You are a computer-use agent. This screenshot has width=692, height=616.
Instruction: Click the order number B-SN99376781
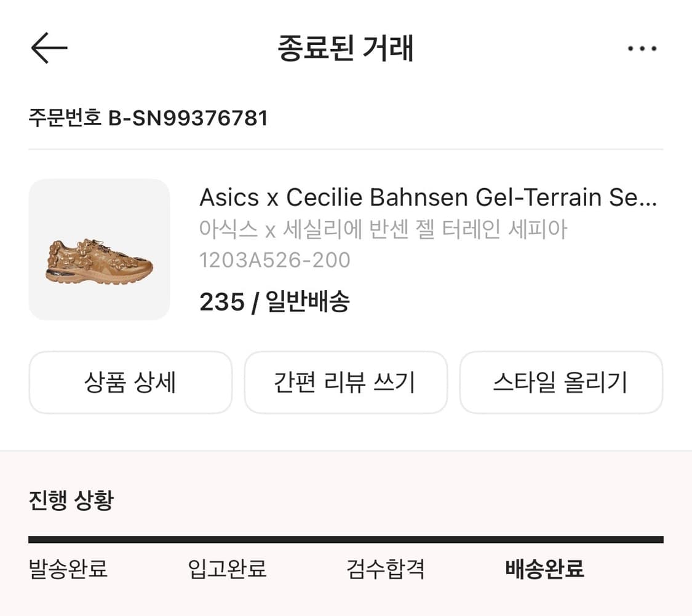click(x=188, y=117)
